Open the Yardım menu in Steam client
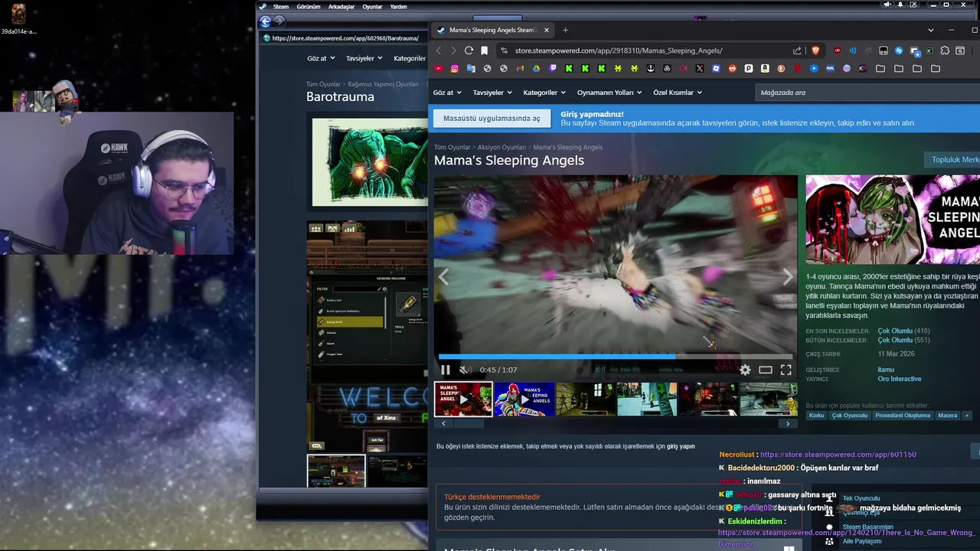980x551 pixels. (398, 6)
